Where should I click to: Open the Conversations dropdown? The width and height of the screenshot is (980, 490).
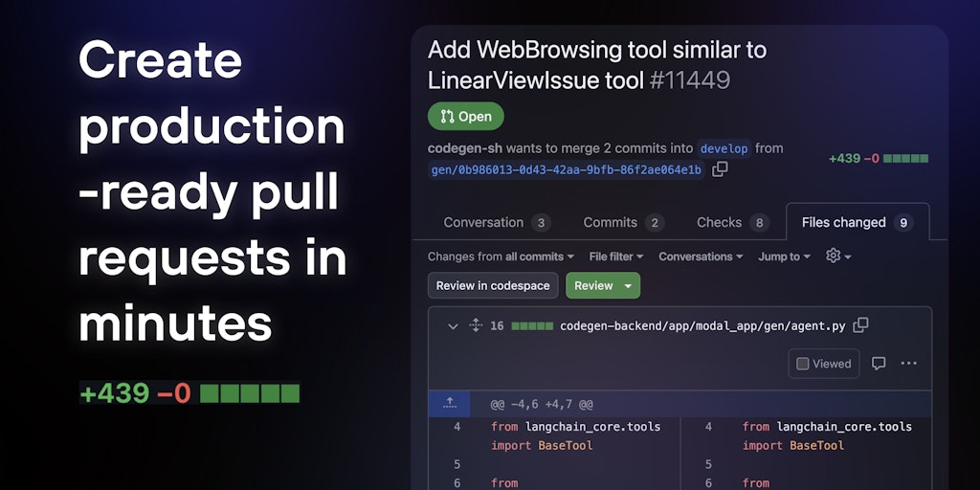point(701,256)
